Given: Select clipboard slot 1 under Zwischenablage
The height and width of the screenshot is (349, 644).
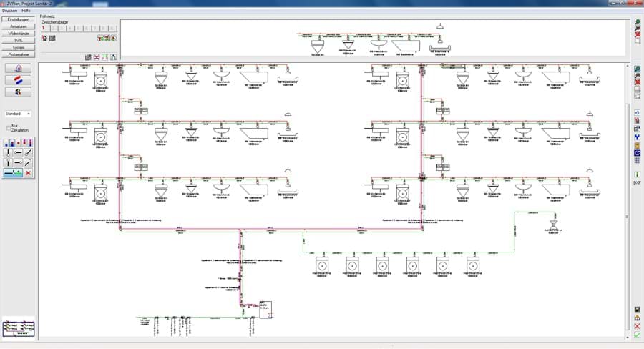Looking at the screenshot, I should pyautogui.click(x=44, y=29).
